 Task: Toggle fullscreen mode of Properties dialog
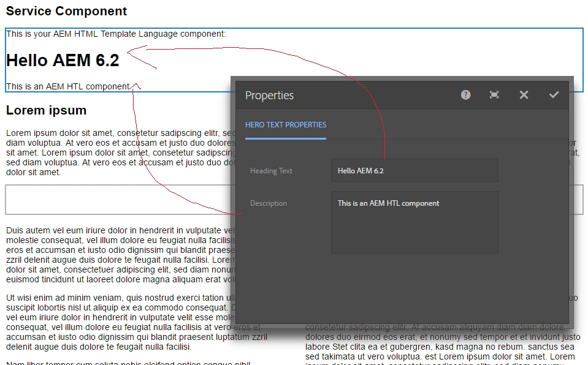[x=494, y=95]
